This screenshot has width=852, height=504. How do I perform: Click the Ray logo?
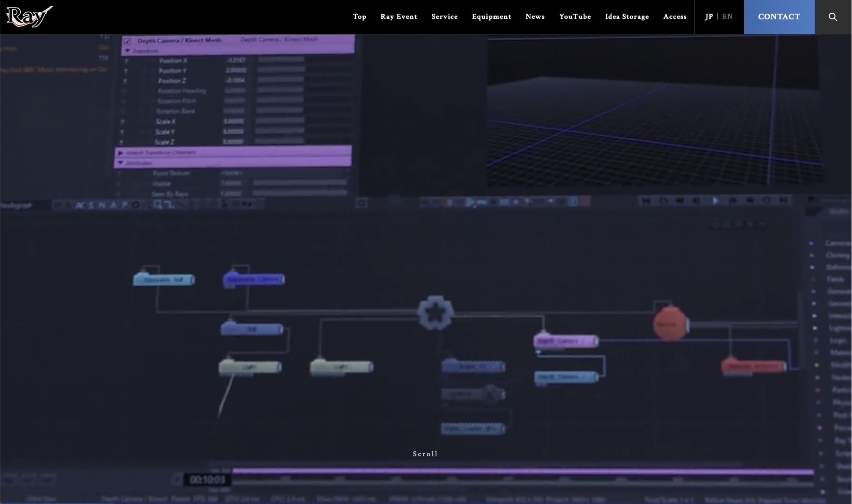29,17
